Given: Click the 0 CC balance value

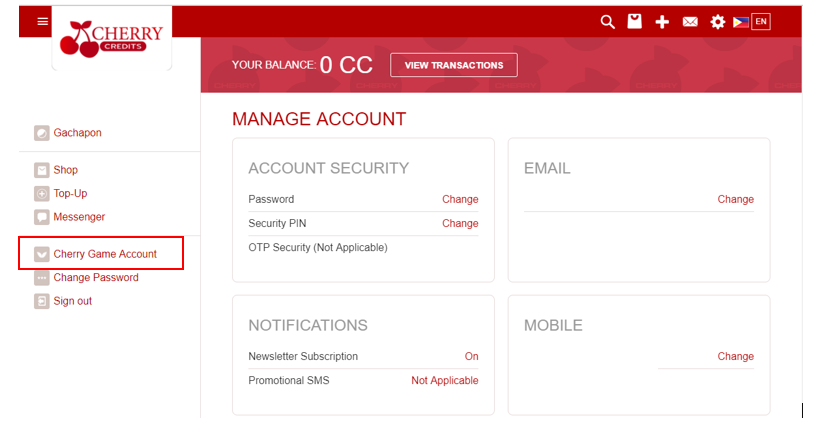Looking at the screenshot, I should pyautogui.click(x=346, y=65).
